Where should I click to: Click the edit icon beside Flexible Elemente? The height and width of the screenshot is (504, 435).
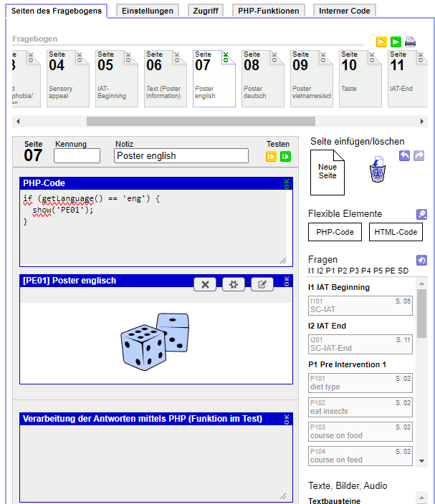tap(421, 214)
